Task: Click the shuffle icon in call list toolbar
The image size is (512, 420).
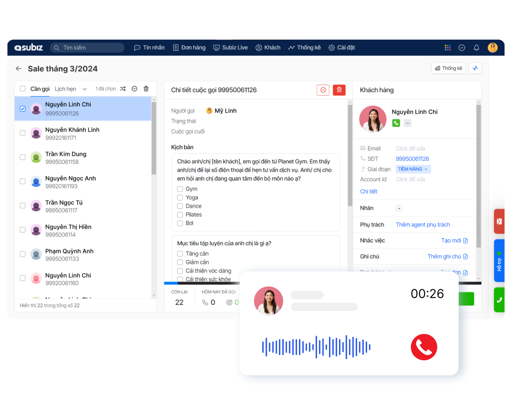Action: pyautogui.click(x=123, y=89)
